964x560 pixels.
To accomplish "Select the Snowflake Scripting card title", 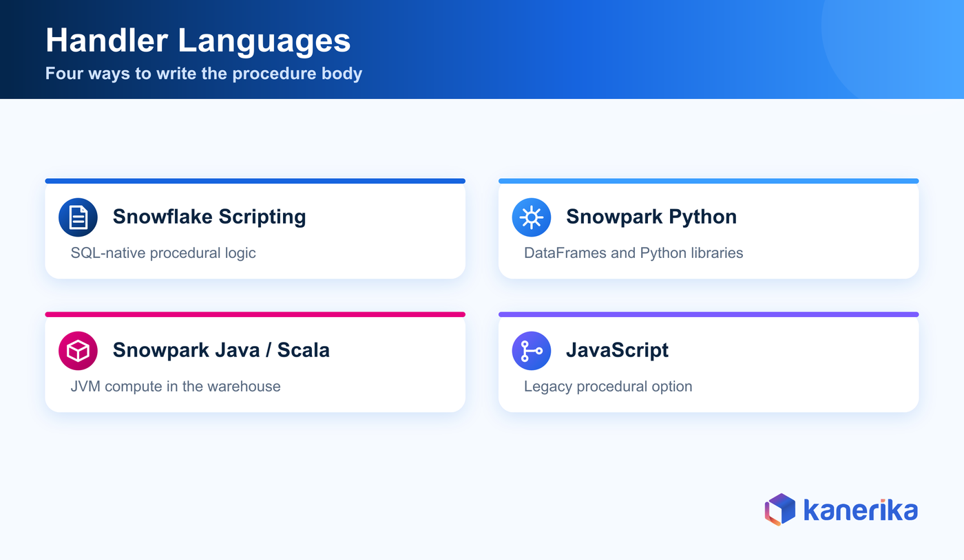I will tap(209, 217).
